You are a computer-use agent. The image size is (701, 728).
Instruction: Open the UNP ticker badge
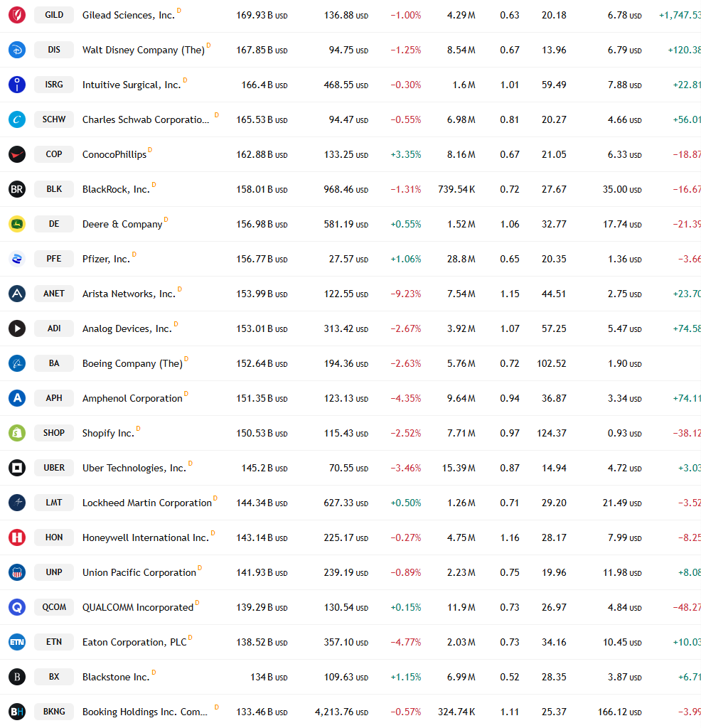(54, 572)
